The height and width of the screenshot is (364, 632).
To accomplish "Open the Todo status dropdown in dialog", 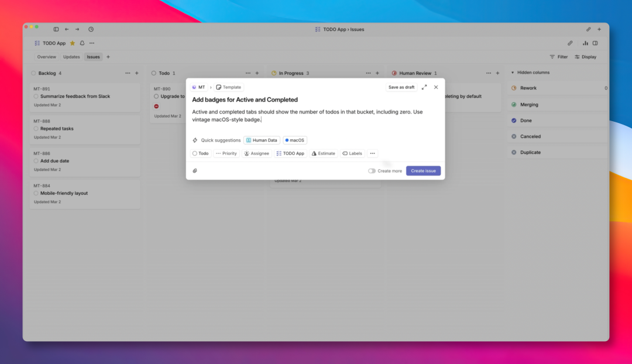I will coord(200,153).
